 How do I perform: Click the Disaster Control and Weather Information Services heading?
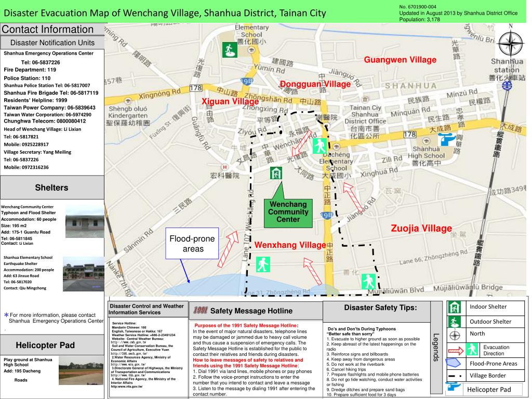(x=147, y=309)
